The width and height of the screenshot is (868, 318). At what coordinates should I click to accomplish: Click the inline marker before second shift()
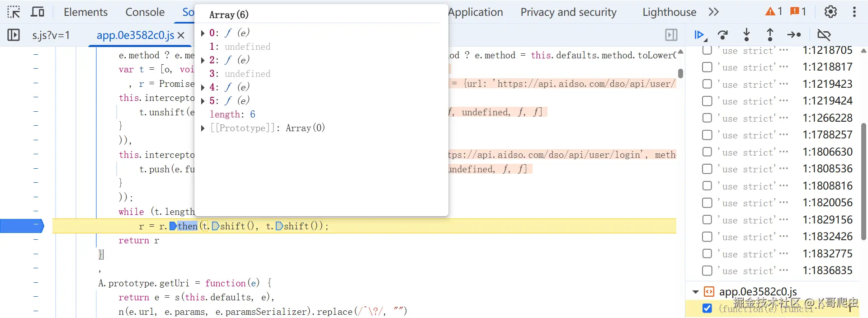click(279, 226)
